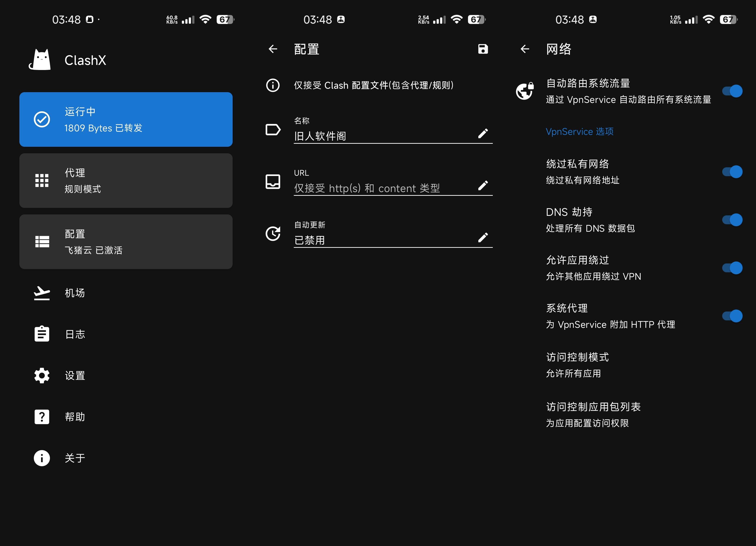
Task: Click the 1809 Bytes 已转发 text
Action: tap(103, 128)
